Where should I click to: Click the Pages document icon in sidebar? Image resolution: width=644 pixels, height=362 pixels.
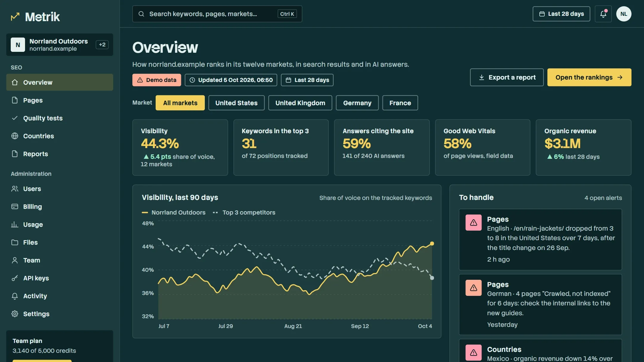click(15, 100)
